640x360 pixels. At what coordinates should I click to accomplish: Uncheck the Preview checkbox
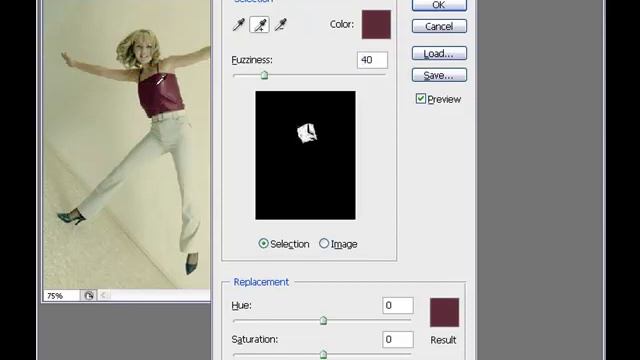(x=420, y=99)
